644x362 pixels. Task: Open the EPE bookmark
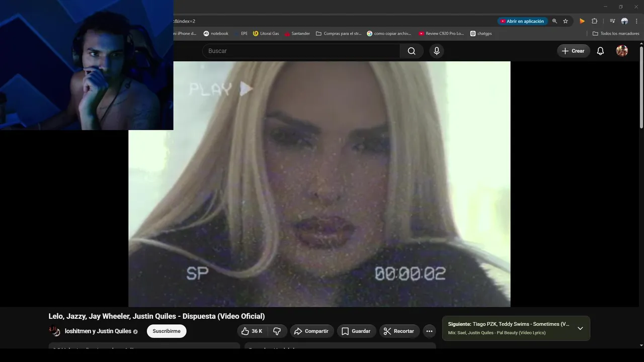point(241,34)
